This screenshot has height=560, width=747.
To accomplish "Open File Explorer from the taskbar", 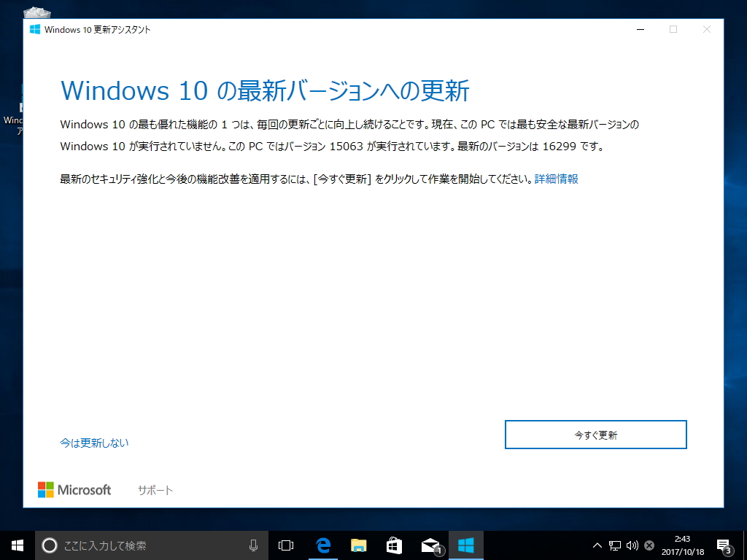I will coord(357,545).
